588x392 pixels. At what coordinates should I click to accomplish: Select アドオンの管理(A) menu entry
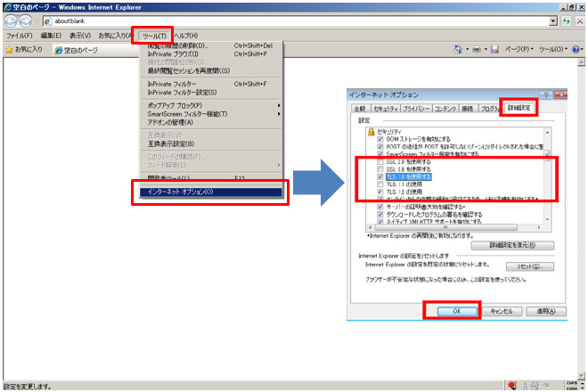(211, 122)
